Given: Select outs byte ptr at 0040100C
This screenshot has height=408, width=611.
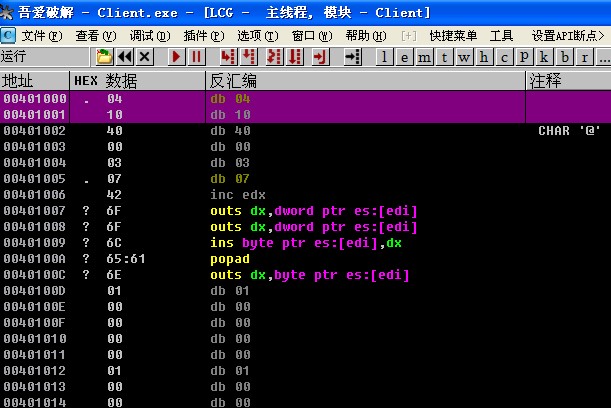Looking at the screenshot, I should click(x=310, y=275).
